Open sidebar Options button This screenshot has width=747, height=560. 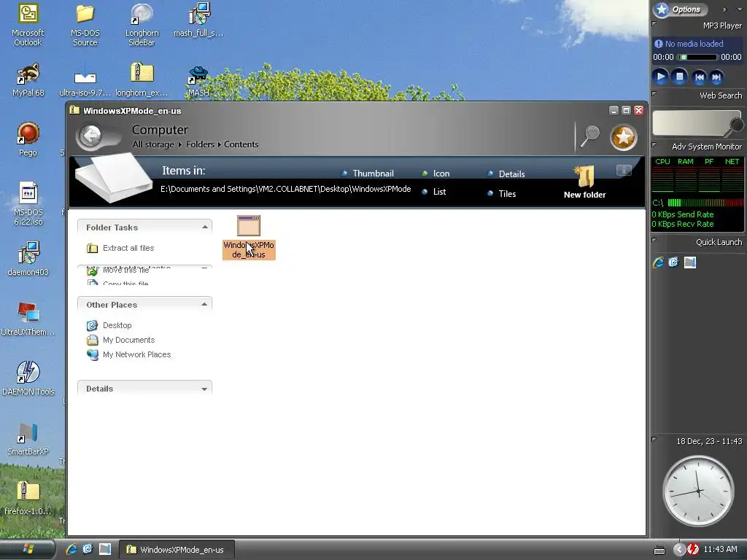click(x=681, y=9)
